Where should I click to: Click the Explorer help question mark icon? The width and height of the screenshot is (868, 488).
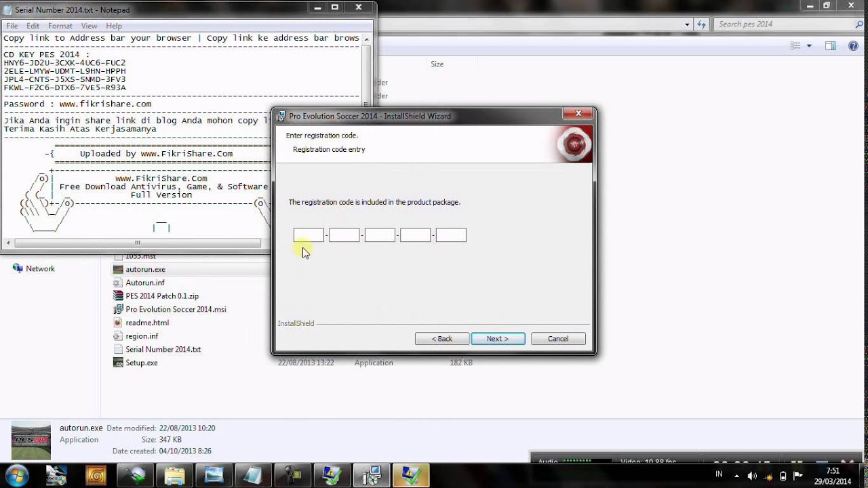point(853,45)
